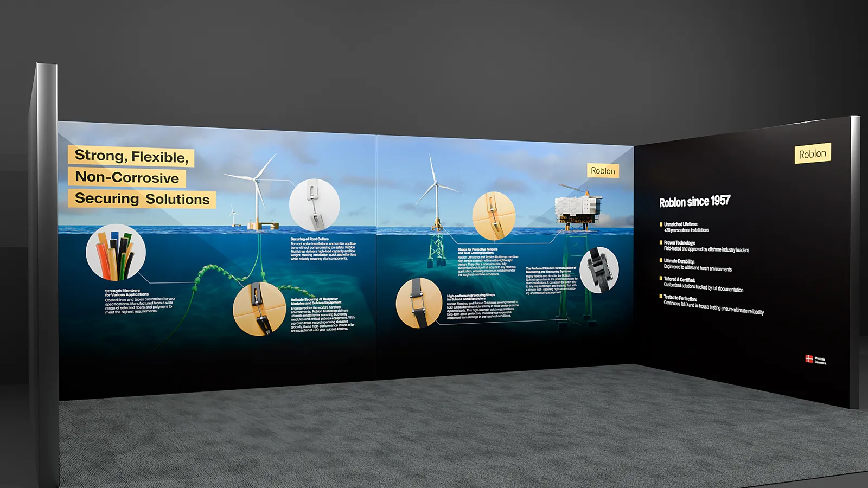This screenshot has height=488, width=868.
Task: Click the floating wind turbine on left panel
Action: [x=256, y=192]
